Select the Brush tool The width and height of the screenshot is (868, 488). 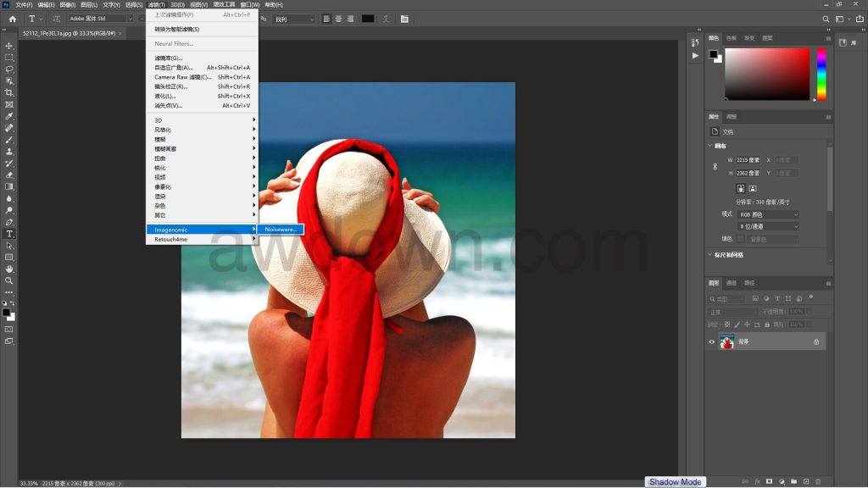9,140
